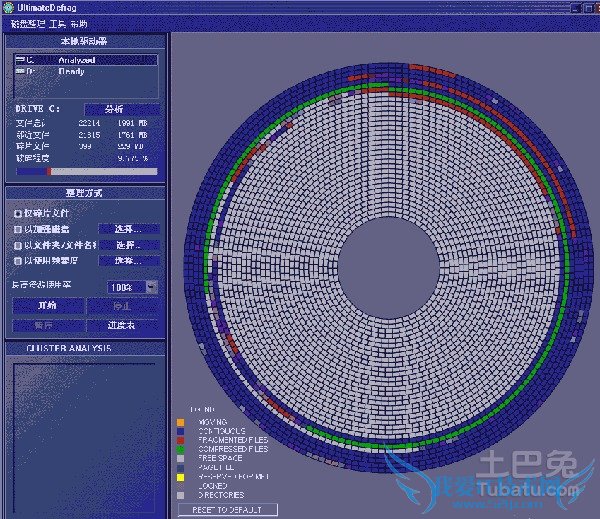600x519 pixels.
Task: Click the '1991 MB' value in the stats
Action: 132,123
